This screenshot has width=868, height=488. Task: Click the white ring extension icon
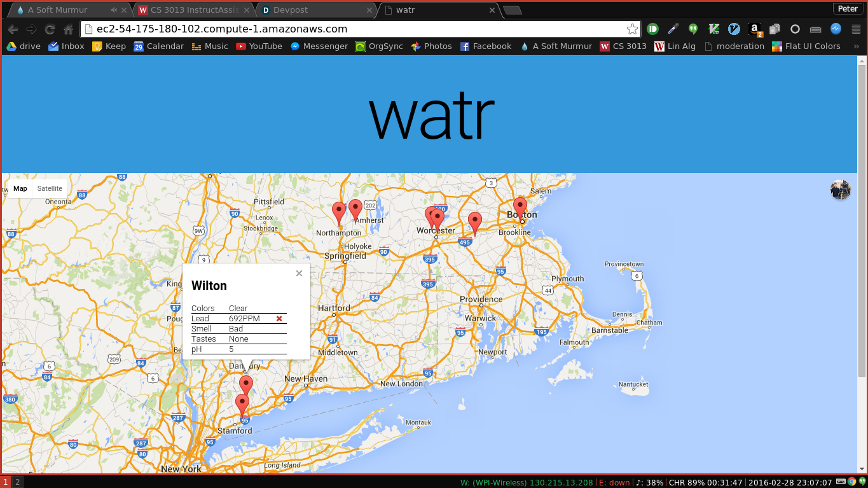pos(795,29)
